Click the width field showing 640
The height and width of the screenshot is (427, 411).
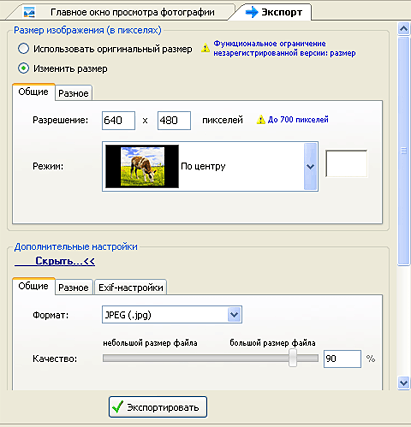coord(119,120)
